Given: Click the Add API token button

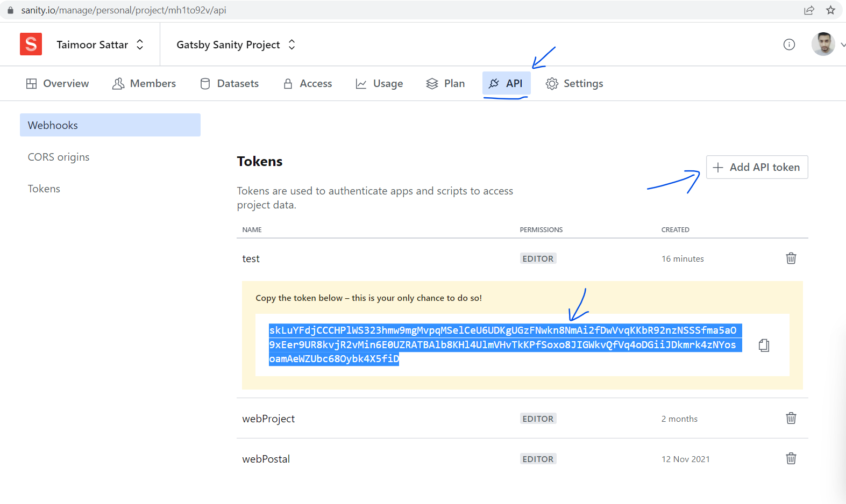Looking at the screenshot, I should [x=757, y=167].
